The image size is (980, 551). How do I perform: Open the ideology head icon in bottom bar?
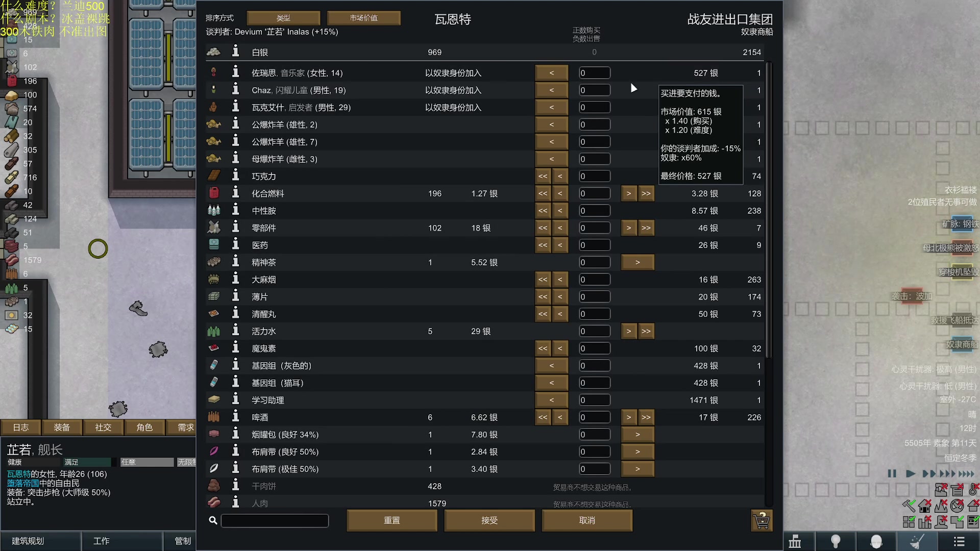(876, 541)
